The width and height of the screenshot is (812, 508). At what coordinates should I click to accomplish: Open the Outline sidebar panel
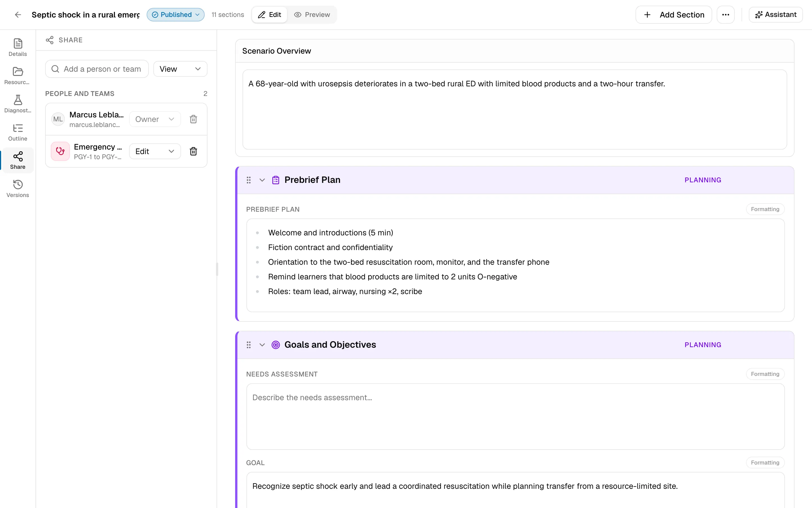18,132
